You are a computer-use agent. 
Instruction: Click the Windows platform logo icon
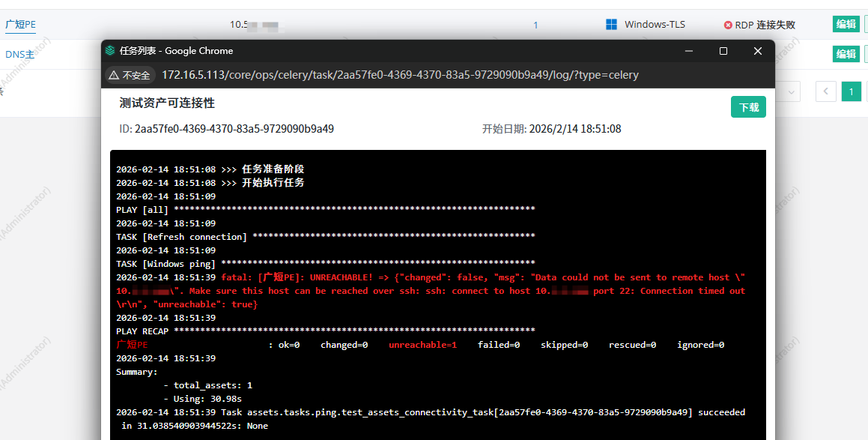(612, 25)
